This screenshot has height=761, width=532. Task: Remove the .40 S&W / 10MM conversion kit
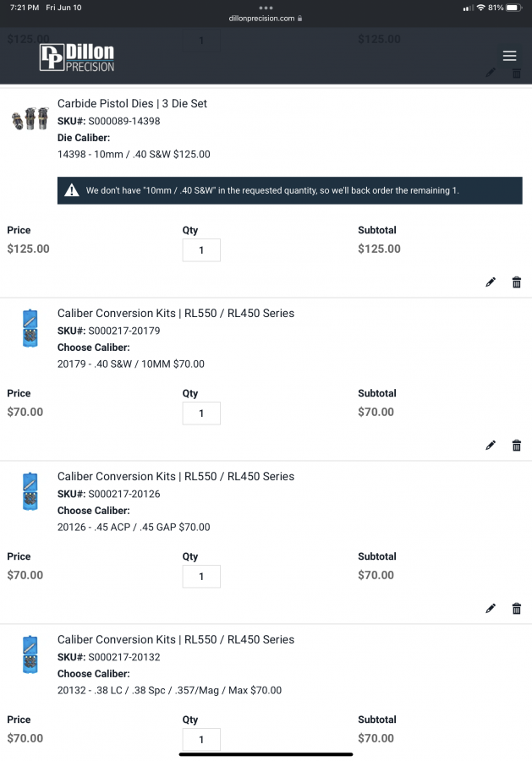click(x=517, y=446)
